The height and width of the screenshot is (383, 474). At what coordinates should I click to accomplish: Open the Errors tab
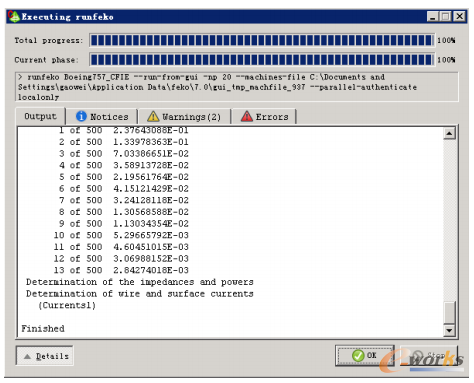click(x=264, y=116)
